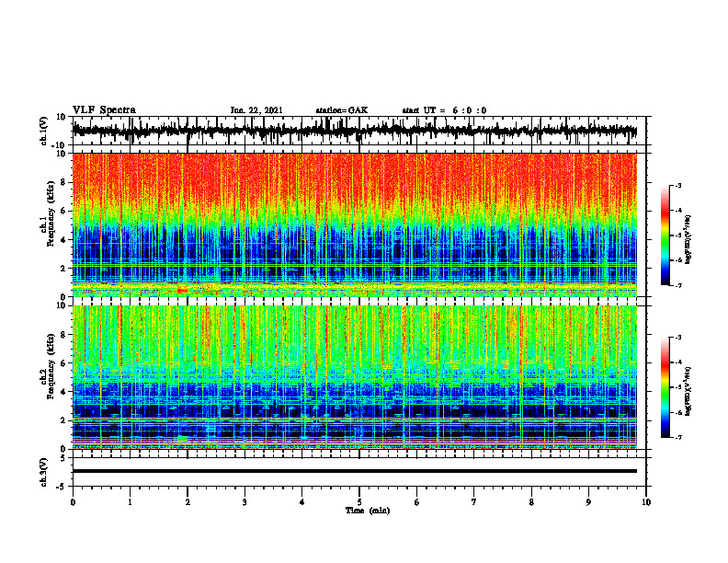Viewport: 728px width, 563px height.
Task: Click the "start UT = 6 : 0 : 0" text
Action: [444, 110]
